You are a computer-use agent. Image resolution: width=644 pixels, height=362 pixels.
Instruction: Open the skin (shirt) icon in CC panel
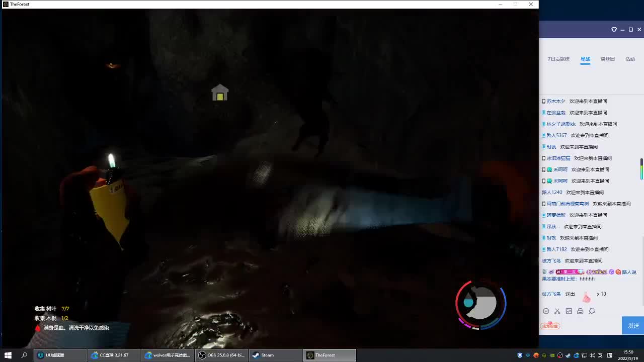click(x=614, y=30)
